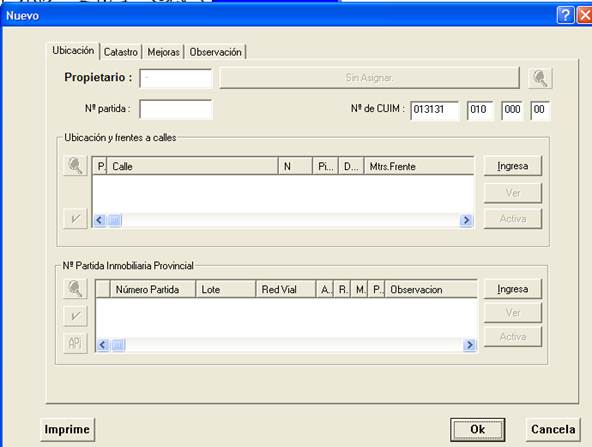Click the search icon next to Propietario
592x447 pixels.
(540, 79)
